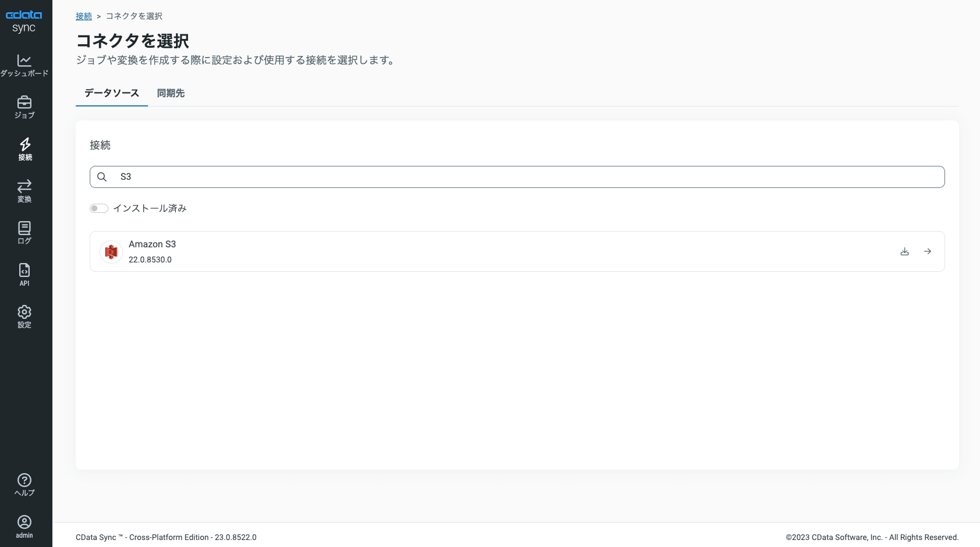
Task: Click the コネクタを選択 page heading
Action: coord(133,41)
